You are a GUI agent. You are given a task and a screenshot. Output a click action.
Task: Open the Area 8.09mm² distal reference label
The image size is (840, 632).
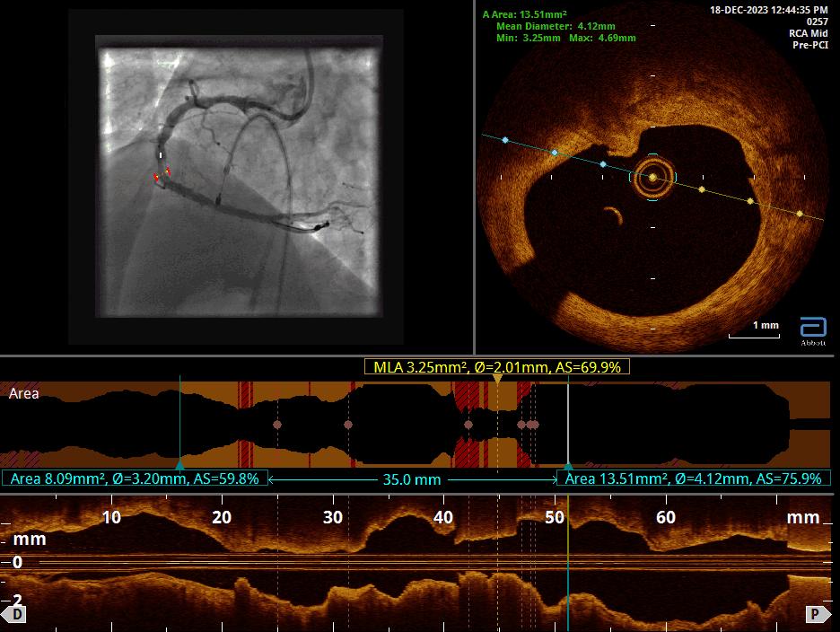point(135,478)
